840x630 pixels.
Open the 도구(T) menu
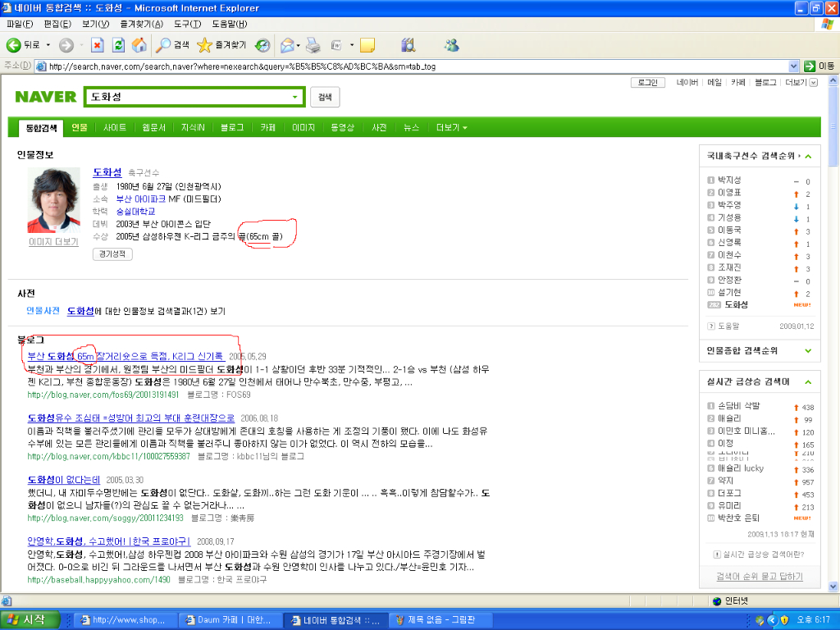pyautogui.click(x=188, y=24)
